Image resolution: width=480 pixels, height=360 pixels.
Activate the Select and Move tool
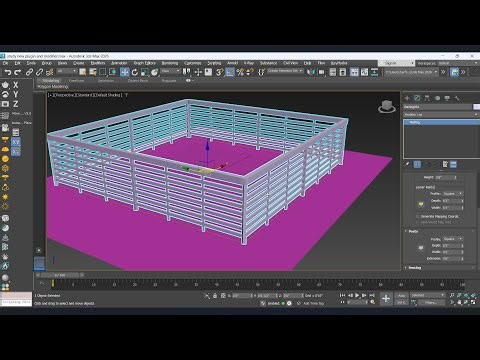pyautogui.click(x=124, y=72)
